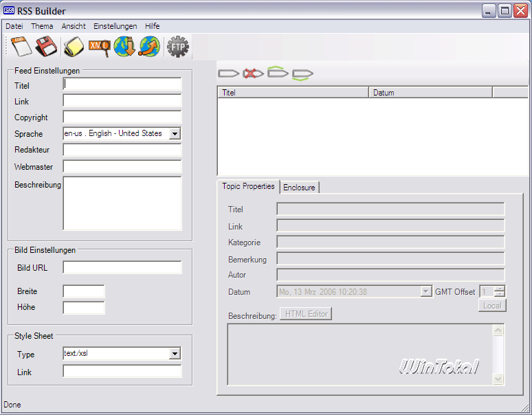Click the globe upload arrow icon

tap(149, 47)
